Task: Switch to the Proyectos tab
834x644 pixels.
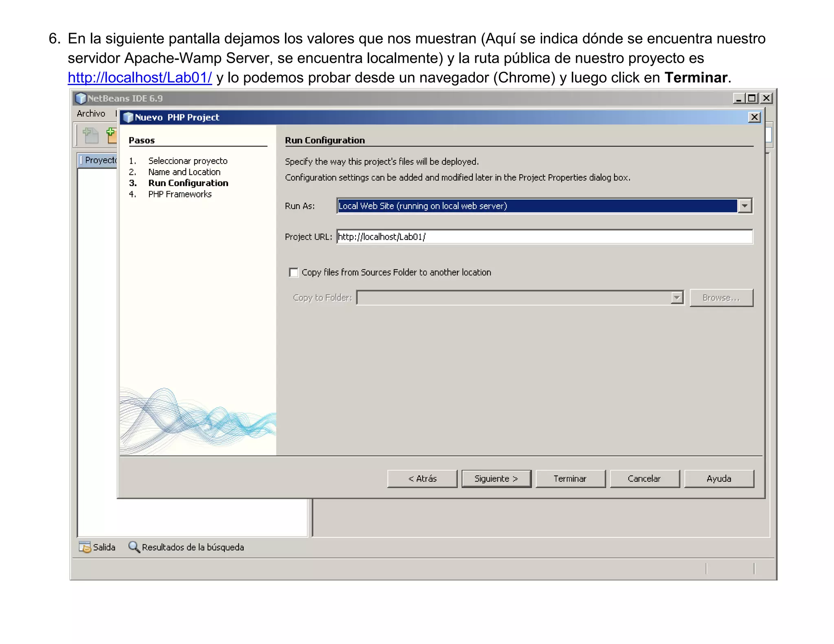Action: tap(98, 160)
